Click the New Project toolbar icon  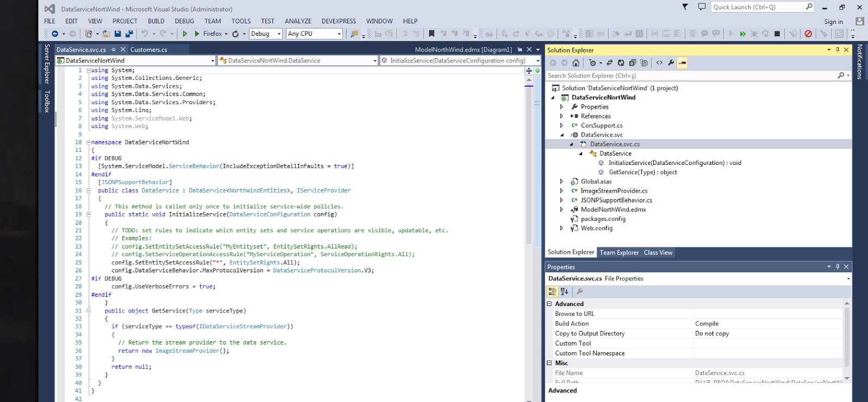pos(88,34)
